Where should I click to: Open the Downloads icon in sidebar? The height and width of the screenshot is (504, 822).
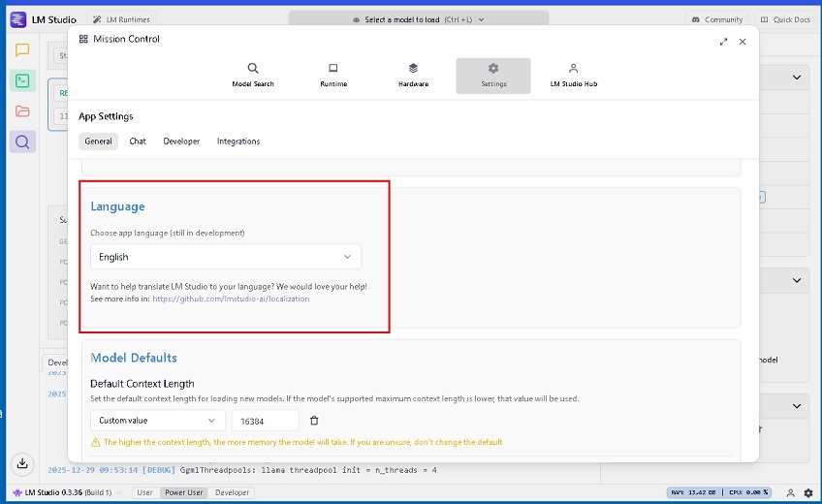(x=22, y=463)
